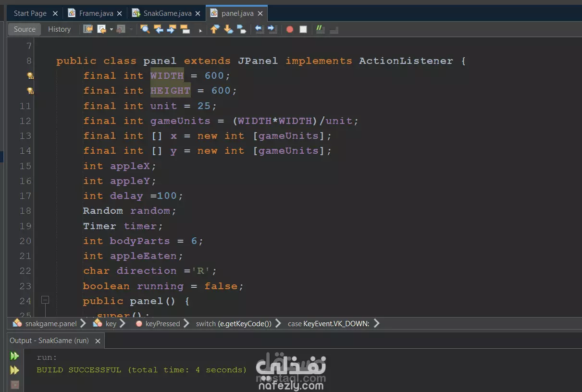Screen dimensions: 582x392
Task: Expand chevron after snakgame.panel breadcrumb
Action: pyautogui.click(x=83, y=323)
